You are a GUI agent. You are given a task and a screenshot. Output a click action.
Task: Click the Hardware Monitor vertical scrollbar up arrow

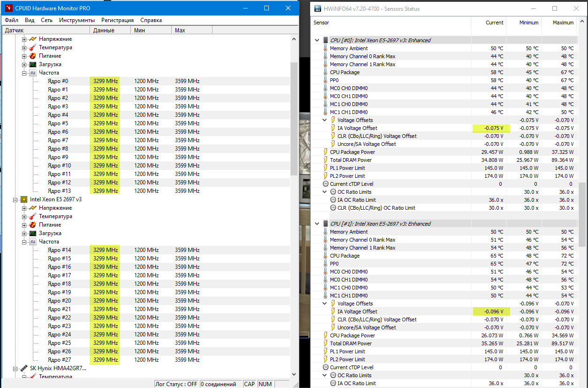click(x=294, y=39)
